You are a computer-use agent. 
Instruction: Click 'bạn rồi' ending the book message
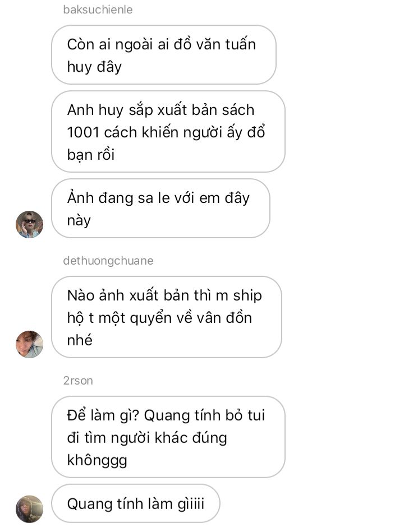click(91, 155)
